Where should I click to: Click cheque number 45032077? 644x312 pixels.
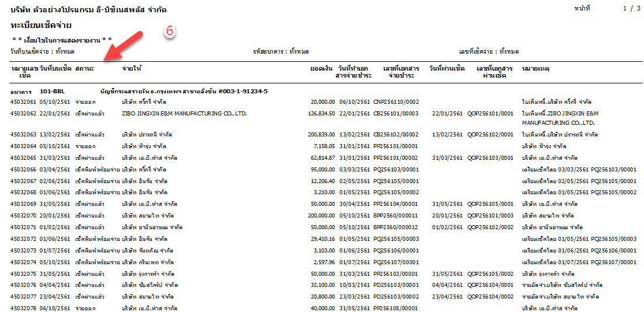pyautogui.click(x=23, y=296)
